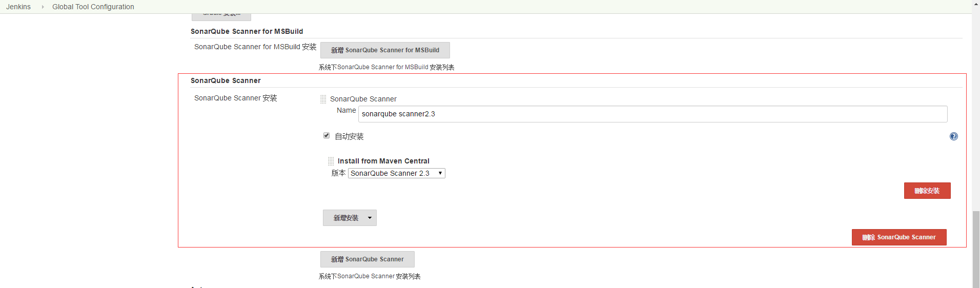Image resolution: width=980 pixels, height=288 pixels.
Task: Open the 版本 SonarQube Scanner 2.3 dropdown
Action: pos(397,173)
